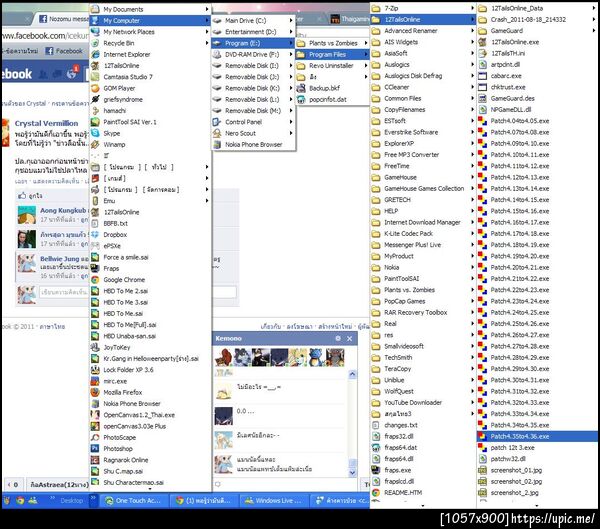Launch GOM Player from the menu
600x529 pixels.
tap(119, 88)
